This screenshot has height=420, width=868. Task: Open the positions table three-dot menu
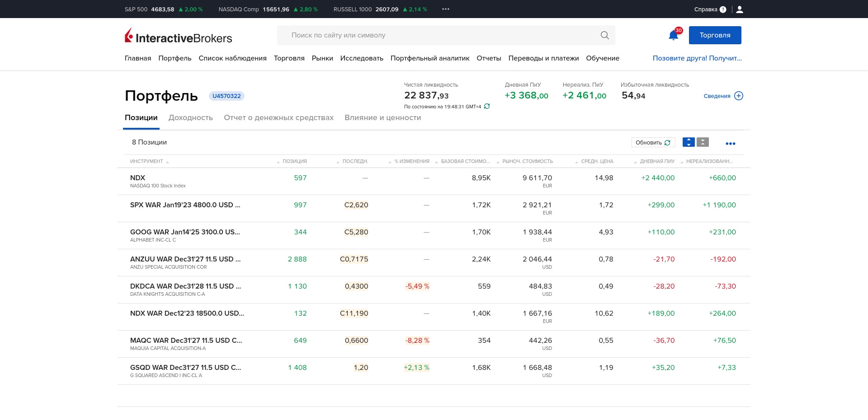point(730,143)
